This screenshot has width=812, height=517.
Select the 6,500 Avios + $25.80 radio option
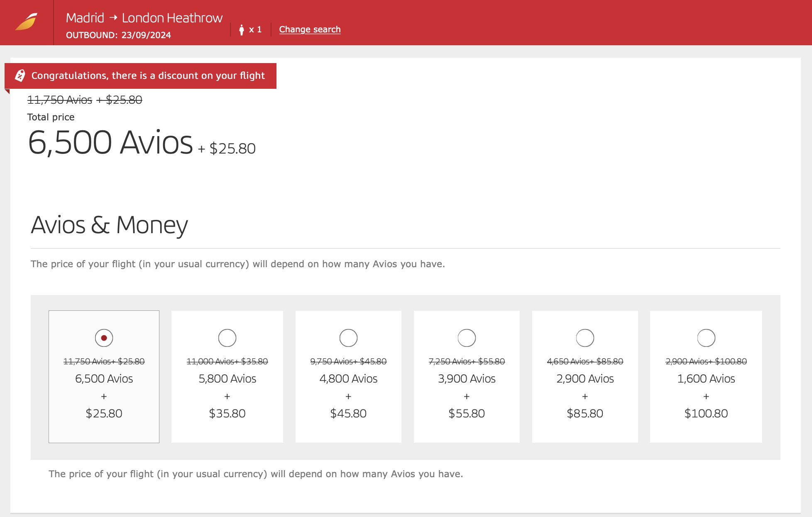(x=104, y=338)
